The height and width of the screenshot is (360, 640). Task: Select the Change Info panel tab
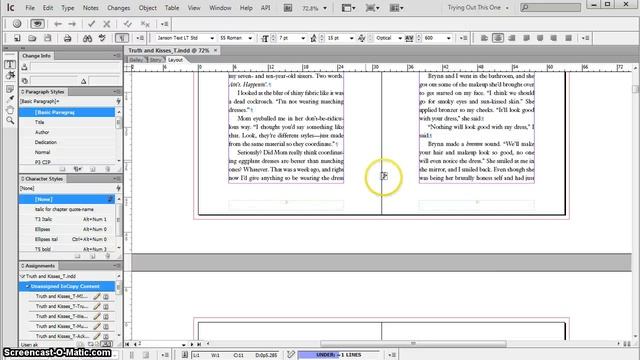(x=36, y=56)
